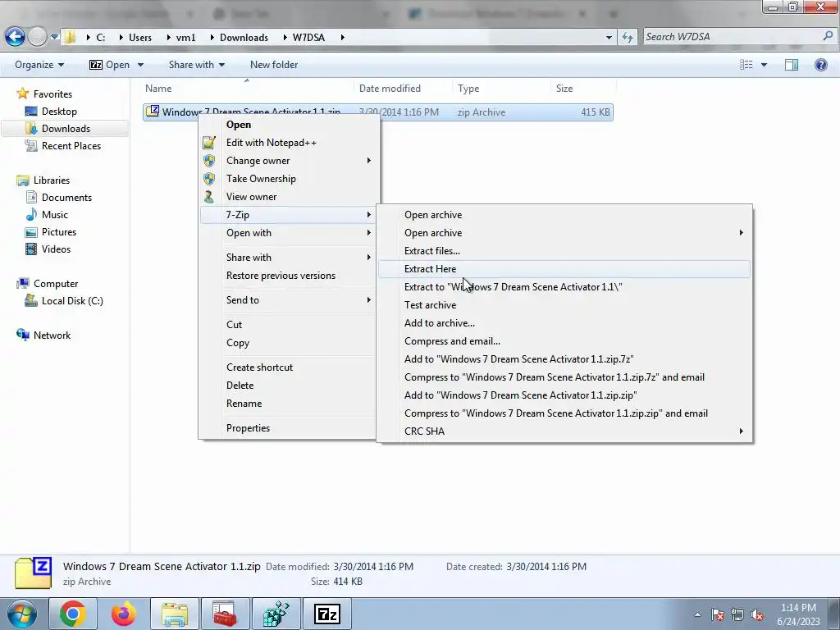Toggle the preview pane icon
Screen dimensions: 840x630
pyautogui.click(x=792, y=65)
